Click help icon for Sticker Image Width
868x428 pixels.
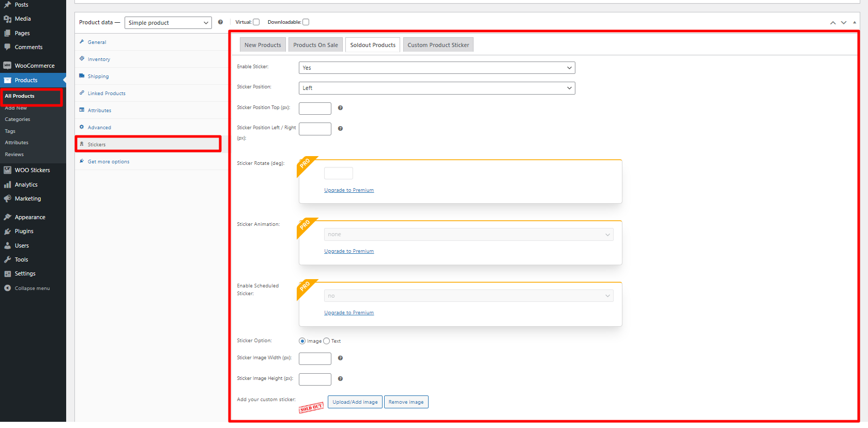(340, 358)
